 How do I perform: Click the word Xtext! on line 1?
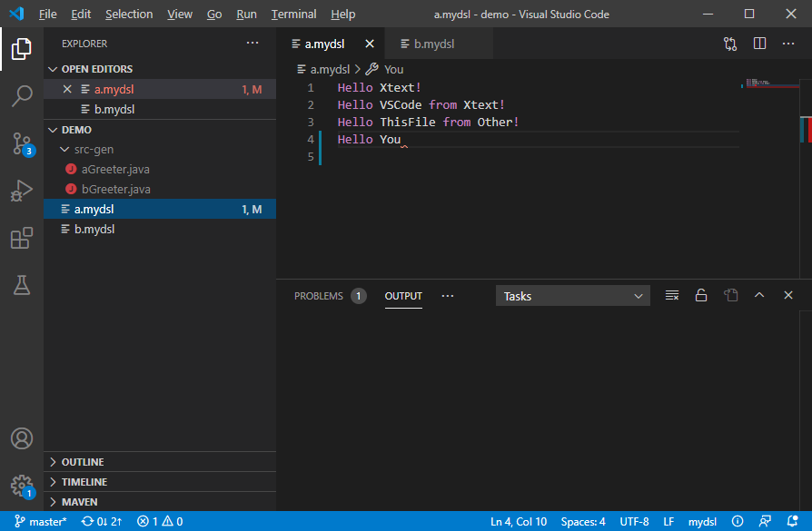401,87
